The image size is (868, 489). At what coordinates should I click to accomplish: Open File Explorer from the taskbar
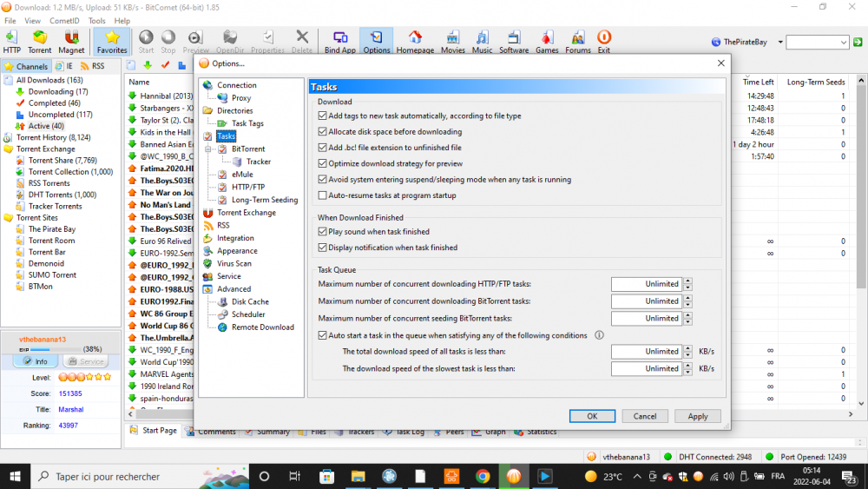click(x=358, y=476)
